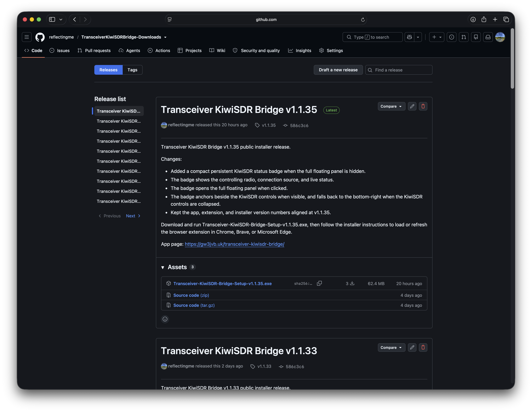Select the highlighted first release list entry
This screenshot has width=532, height=412.
click(x=119, y=111)
